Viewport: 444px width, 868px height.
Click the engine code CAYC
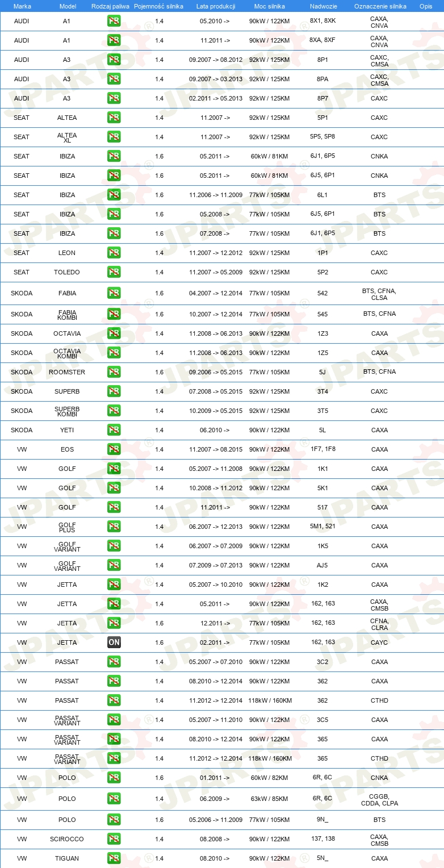pyautogui.click(x=379, y=642)
